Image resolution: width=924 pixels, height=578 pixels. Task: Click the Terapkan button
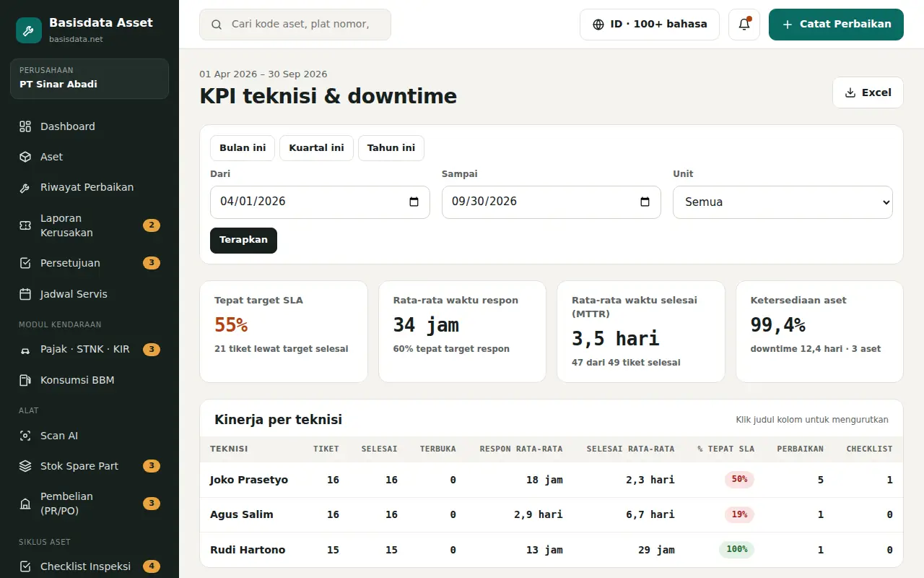(x=243, y=241)
